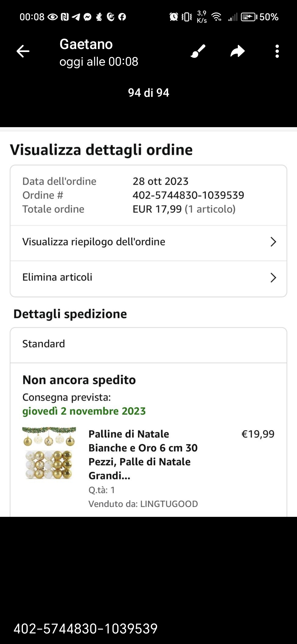
Task: Open the three-dot overflow menu
Action: coord(277,51)
